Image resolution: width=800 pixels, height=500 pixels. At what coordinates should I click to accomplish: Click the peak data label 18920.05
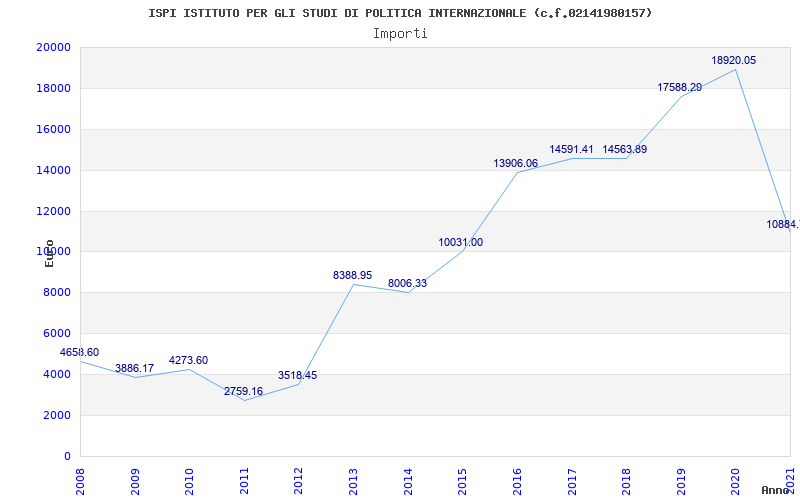pos(734,60)
